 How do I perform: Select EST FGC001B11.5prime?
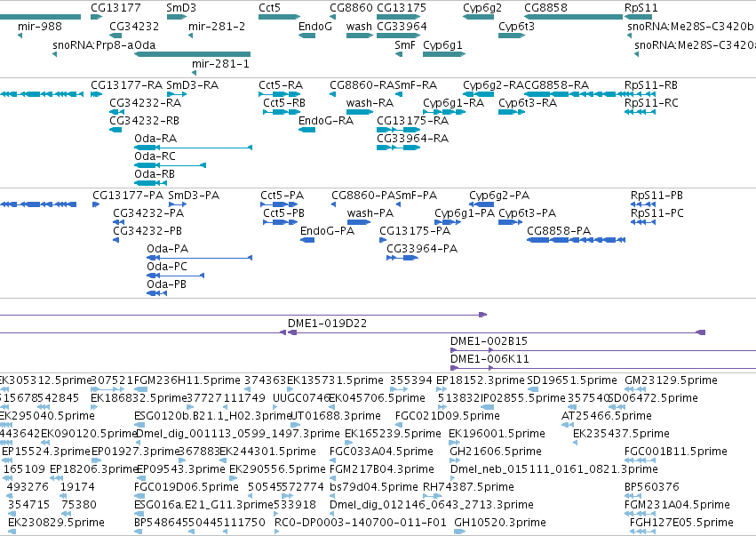(x=676, y=452)
